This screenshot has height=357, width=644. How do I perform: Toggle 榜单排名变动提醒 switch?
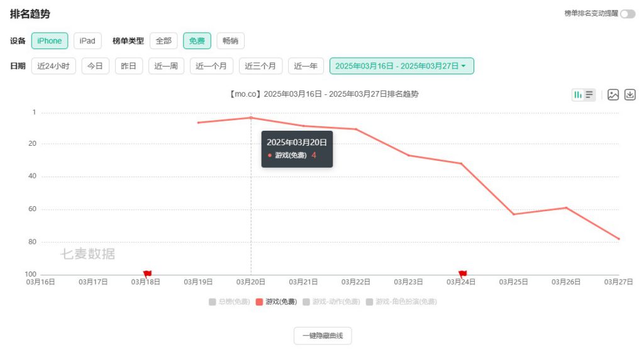point(628,14)
